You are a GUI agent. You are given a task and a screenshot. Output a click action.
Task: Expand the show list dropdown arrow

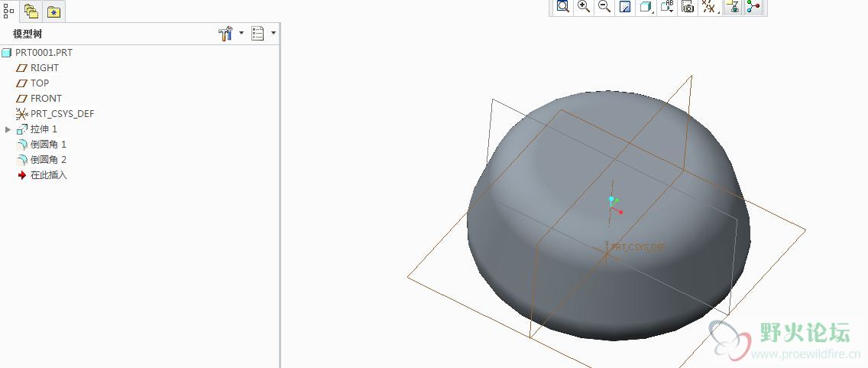(274, 33)
